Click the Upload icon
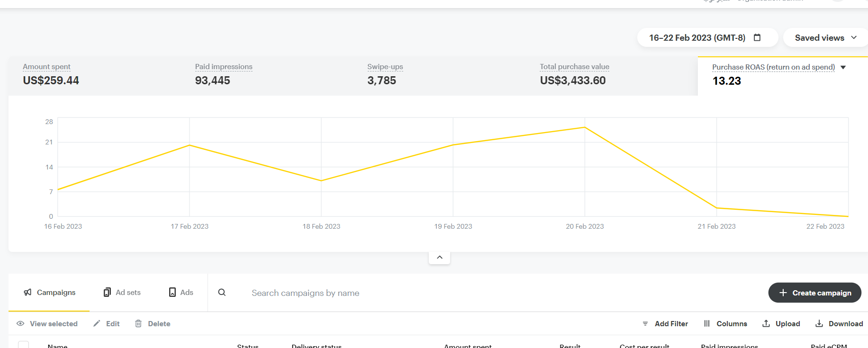Screen dimensions: 868x348 tap(766, 323)
